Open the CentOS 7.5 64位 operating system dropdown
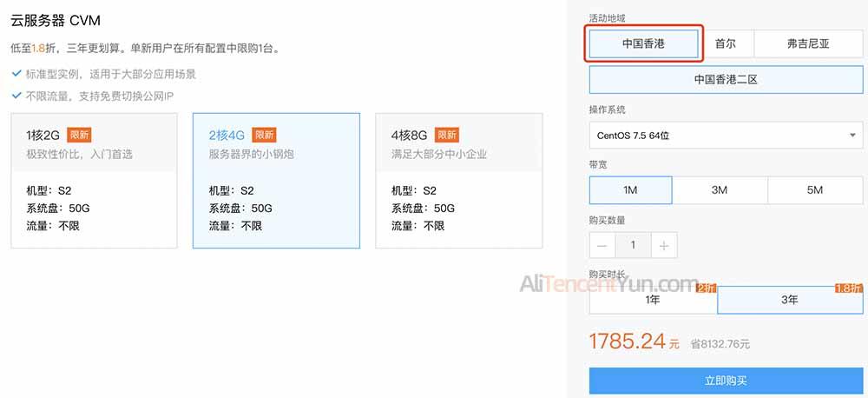The height and width of the screenshot is (398, 868). 727,136
